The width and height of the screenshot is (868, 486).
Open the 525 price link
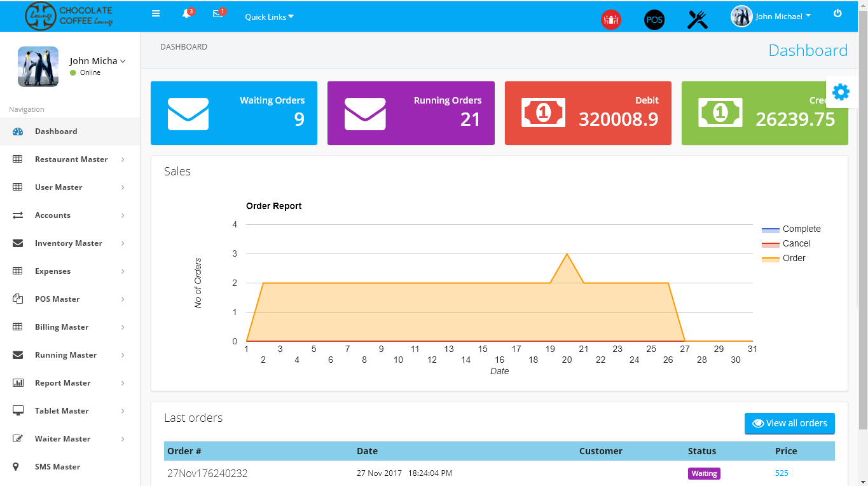point(782,473)
